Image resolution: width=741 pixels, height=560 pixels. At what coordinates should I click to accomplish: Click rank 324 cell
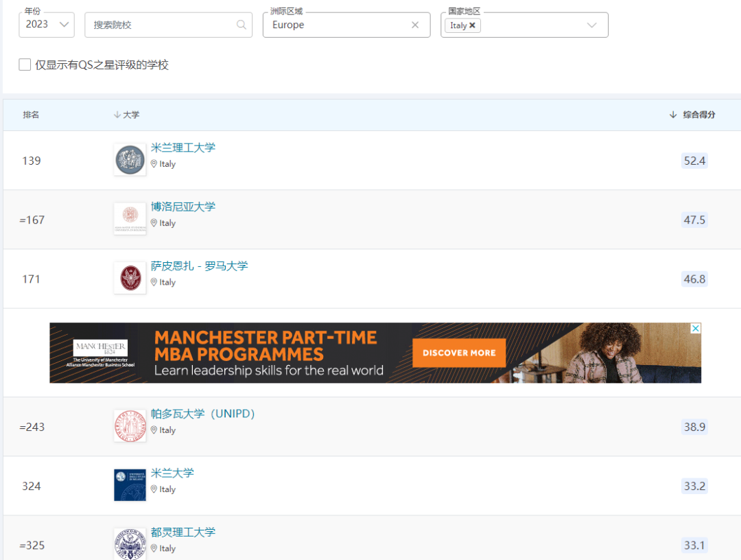[32, 486]
